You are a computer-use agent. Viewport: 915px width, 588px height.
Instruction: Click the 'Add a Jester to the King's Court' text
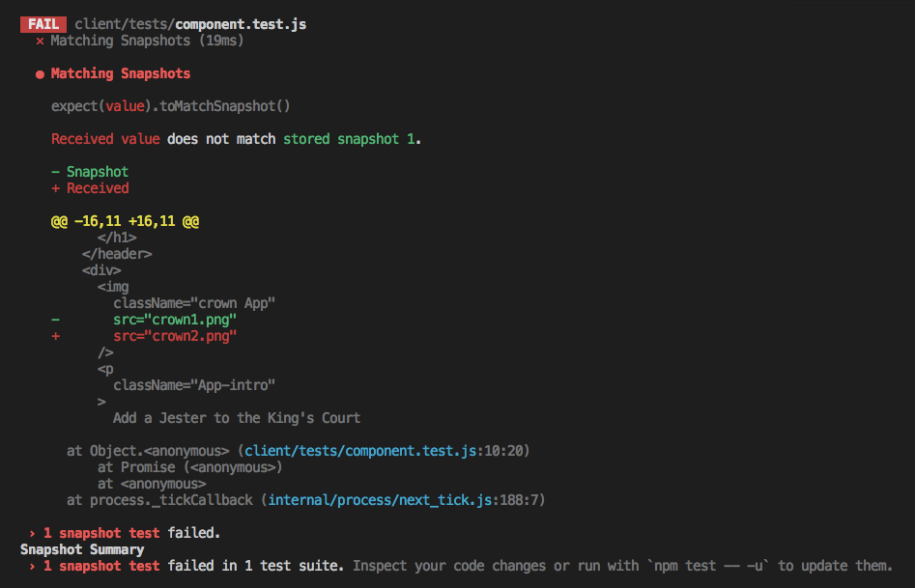coord(236,418)
